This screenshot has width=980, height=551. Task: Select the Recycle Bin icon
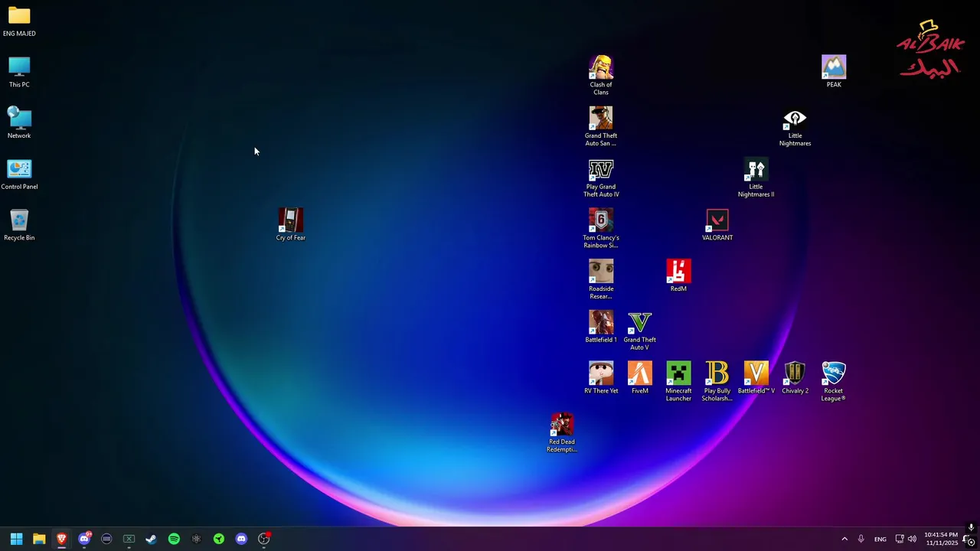(x=19, y=226)
